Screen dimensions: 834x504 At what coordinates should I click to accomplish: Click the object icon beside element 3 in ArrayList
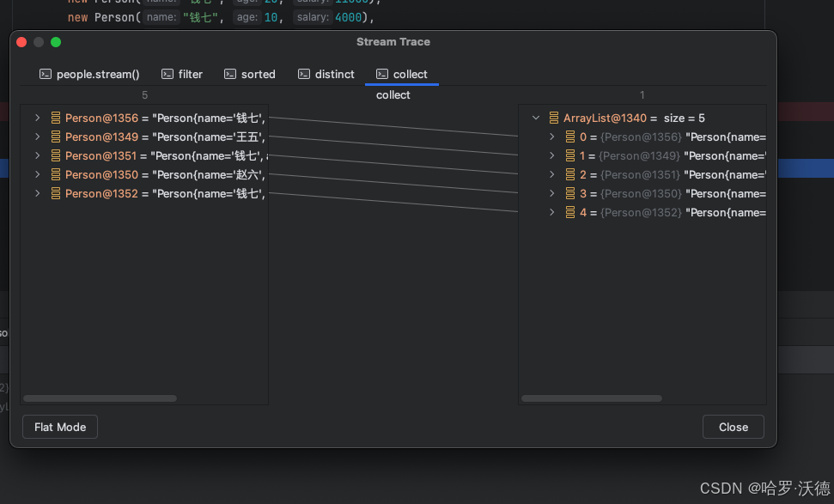point(569,193)
